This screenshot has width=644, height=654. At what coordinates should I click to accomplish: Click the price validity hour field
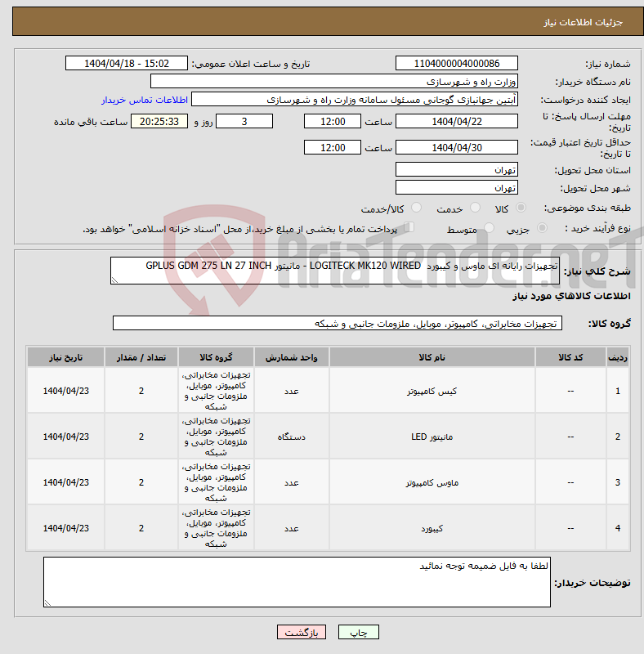(333, 147)
